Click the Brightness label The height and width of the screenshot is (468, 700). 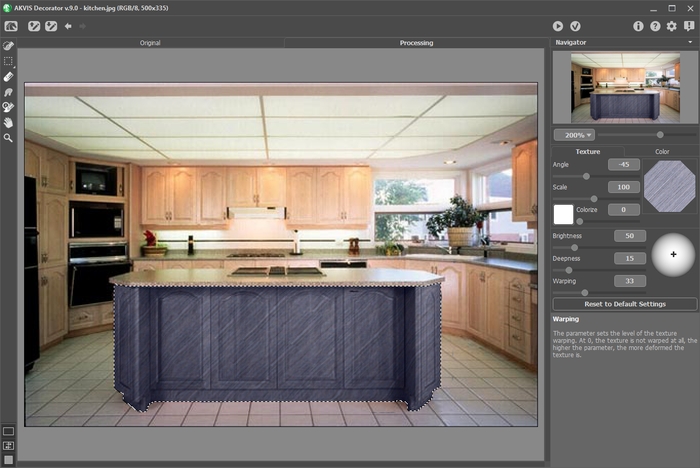click(567, 236)
